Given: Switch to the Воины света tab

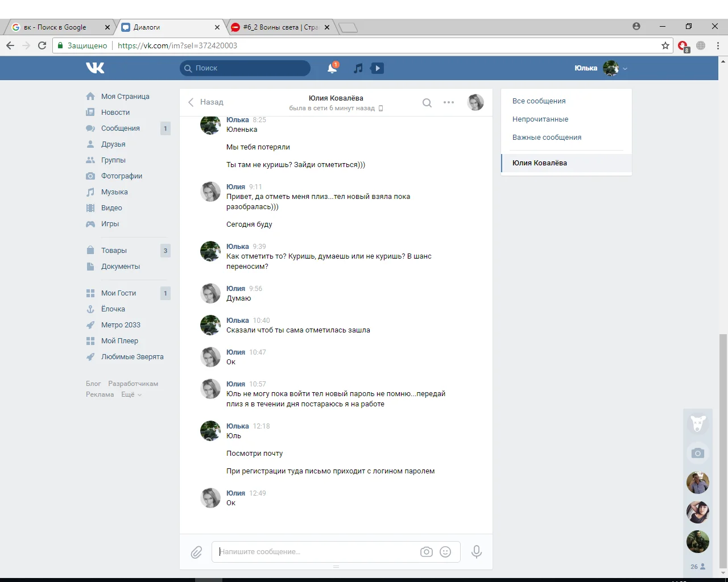Looking at the screenshot, I should point(278,27).
